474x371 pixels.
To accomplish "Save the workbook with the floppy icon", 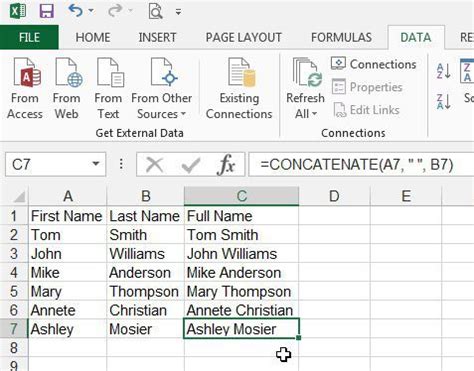I will [x=46, y=11].
